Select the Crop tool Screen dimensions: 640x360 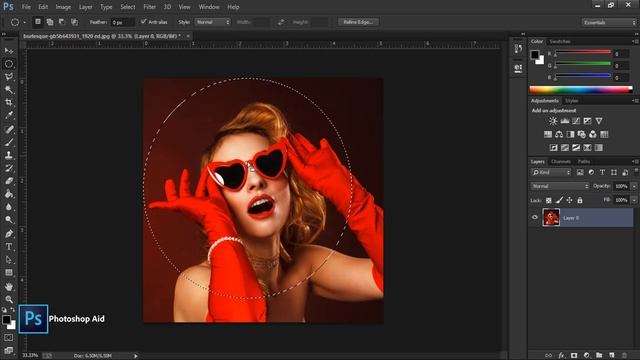[9, 102]
